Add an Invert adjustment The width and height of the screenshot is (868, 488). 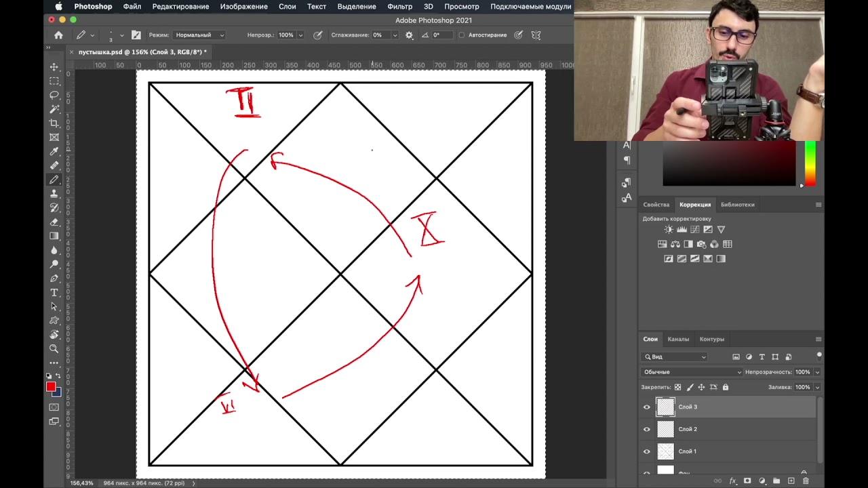pos(669,259)
